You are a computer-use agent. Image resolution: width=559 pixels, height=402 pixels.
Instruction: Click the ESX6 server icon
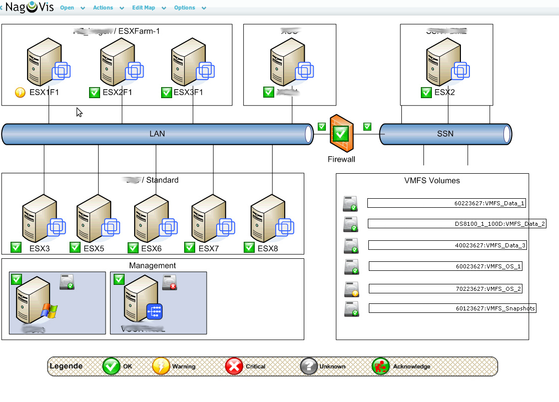pos(155,218)
